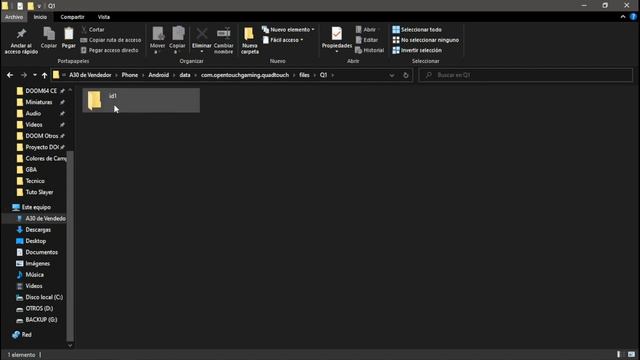Click Pegar acceso directo
The width and height of the screenshot is (640, 360).
tap(110, 50)
